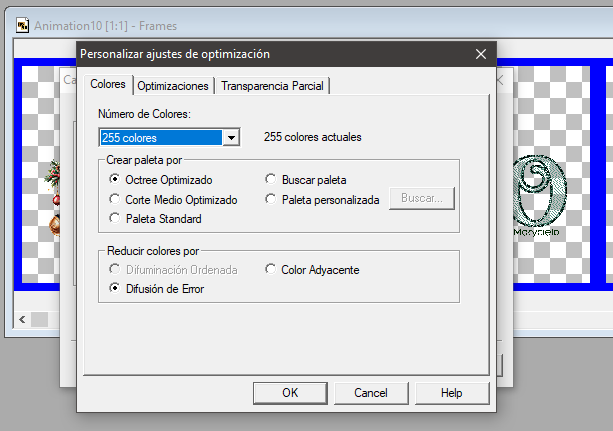This screenshot has height=431, width=613.
Task: Expand the Número de Colores dropdown arrow
Action: tap(231, 137)
